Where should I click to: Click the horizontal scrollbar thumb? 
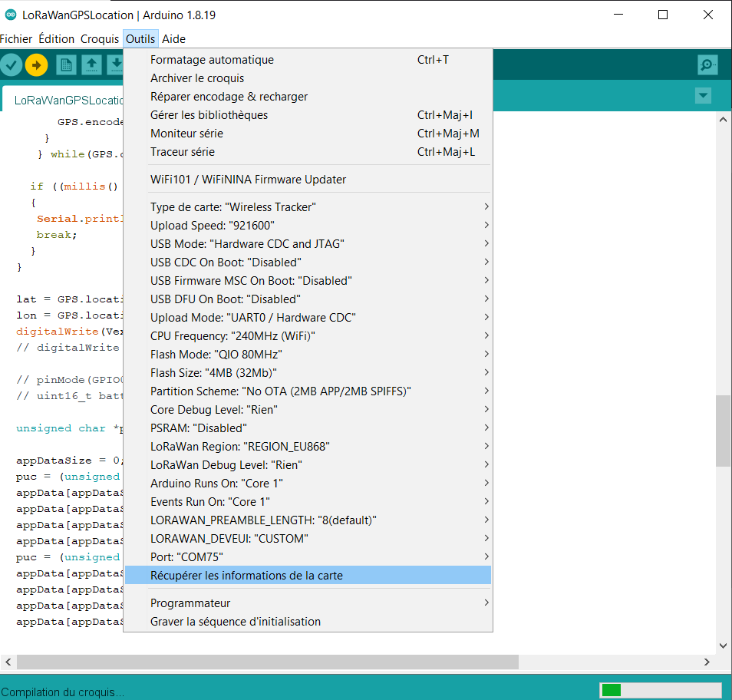click(x=268, y=662)
